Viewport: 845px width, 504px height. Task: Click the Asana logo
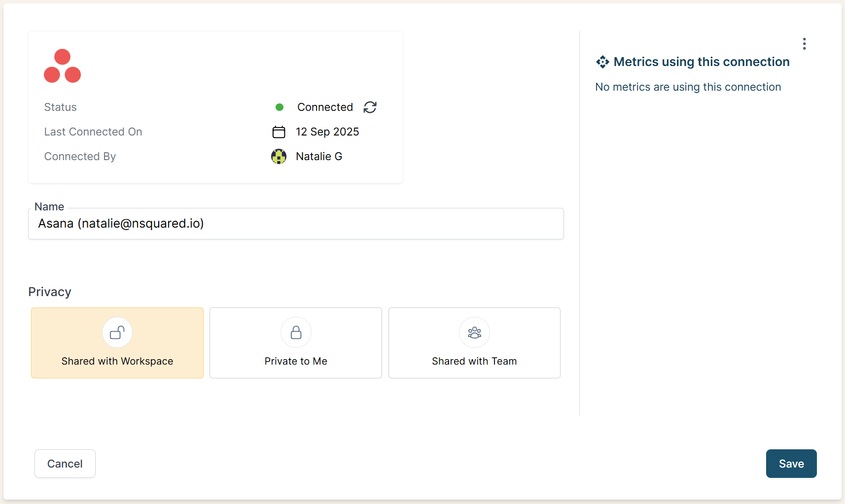62,66
